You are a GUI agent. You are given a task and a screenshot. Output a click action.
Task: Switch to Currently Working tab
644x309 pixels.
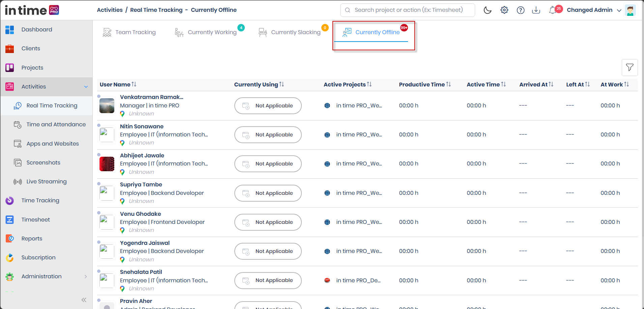[x=206, y=32]
